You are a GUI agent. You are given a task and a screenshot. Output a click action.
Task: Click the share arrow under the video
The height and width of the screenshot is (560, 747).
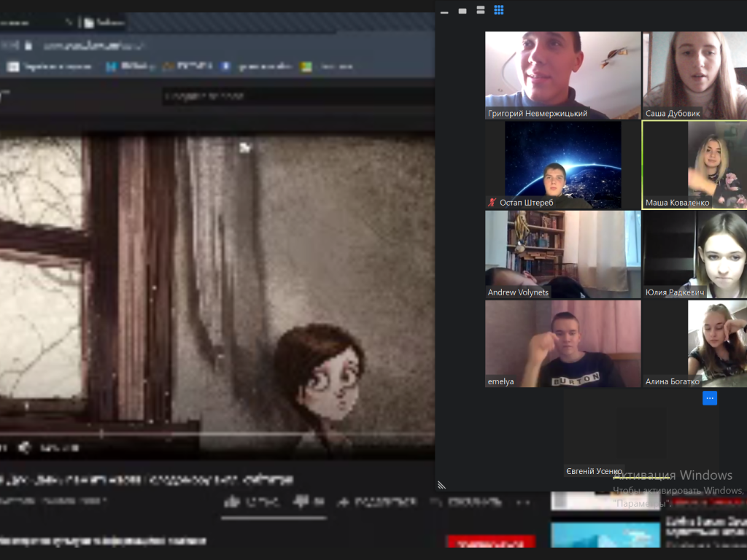pos(341,502)
